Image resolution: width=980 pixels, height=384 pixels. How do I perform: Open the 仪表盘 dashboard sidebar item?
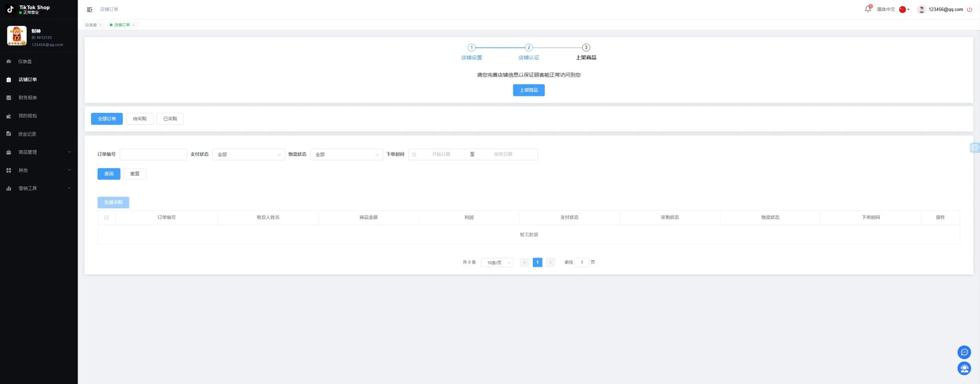(x=39, y=61)
